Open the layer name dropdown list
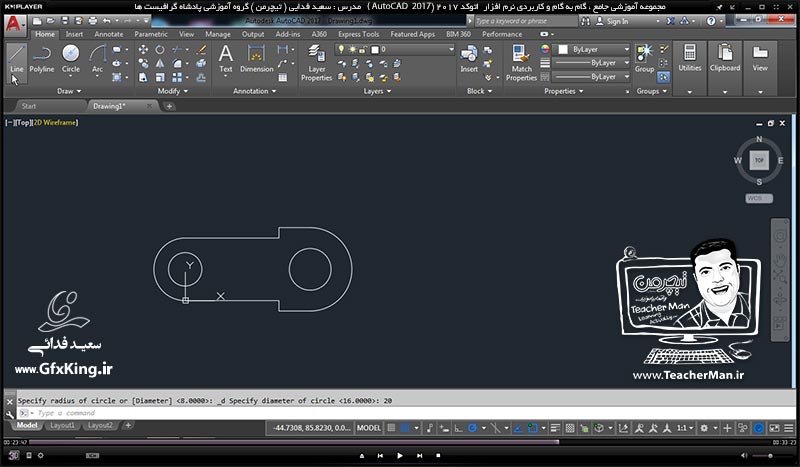Viewport: 800px width, 467px height. [x=451, y=49]
